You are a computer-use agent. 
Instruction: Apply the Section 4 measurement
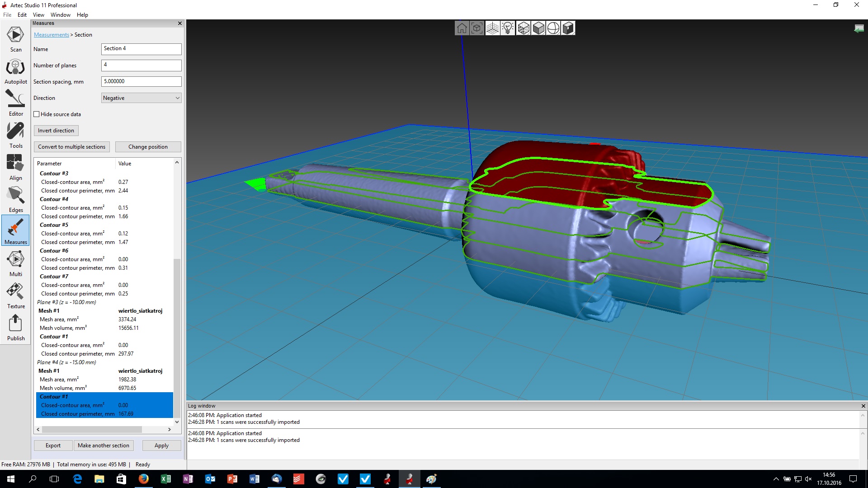click(161, 445)
